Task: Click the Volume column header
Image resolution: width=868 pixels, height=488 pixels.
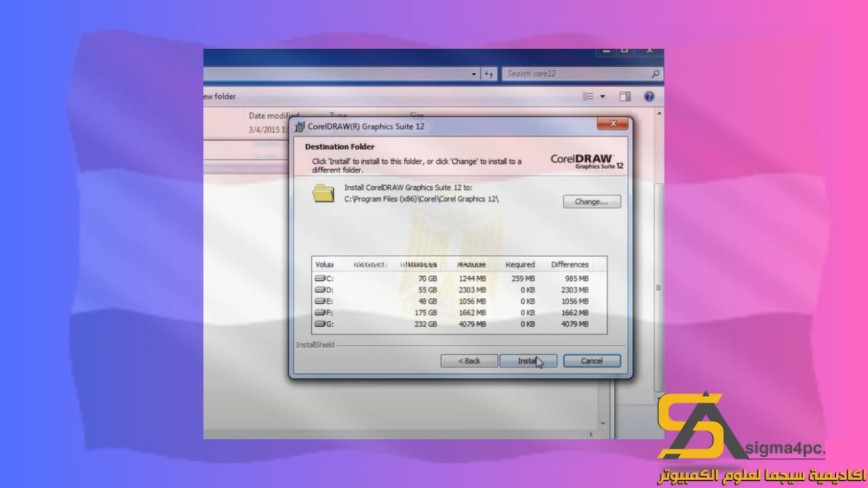Action: click(324, 264)
